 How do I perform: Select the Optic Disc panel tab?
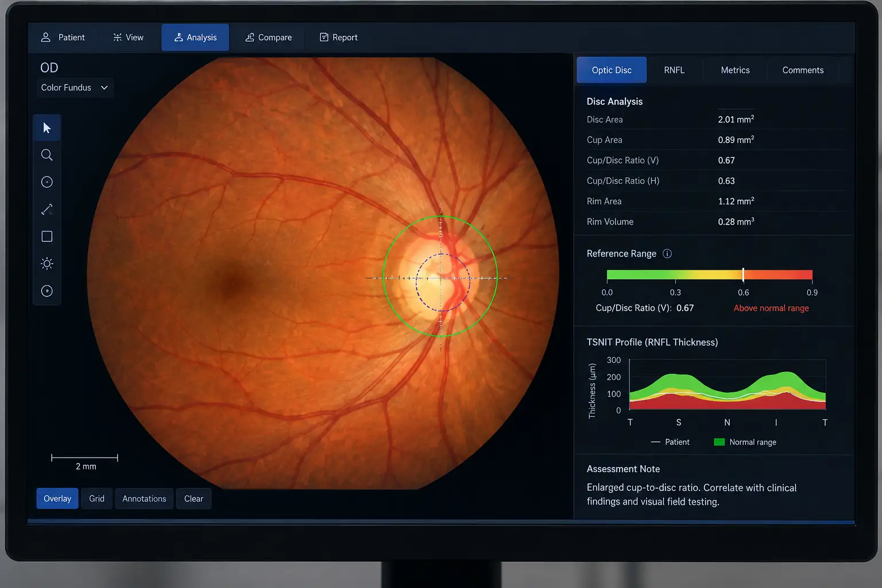612,70
